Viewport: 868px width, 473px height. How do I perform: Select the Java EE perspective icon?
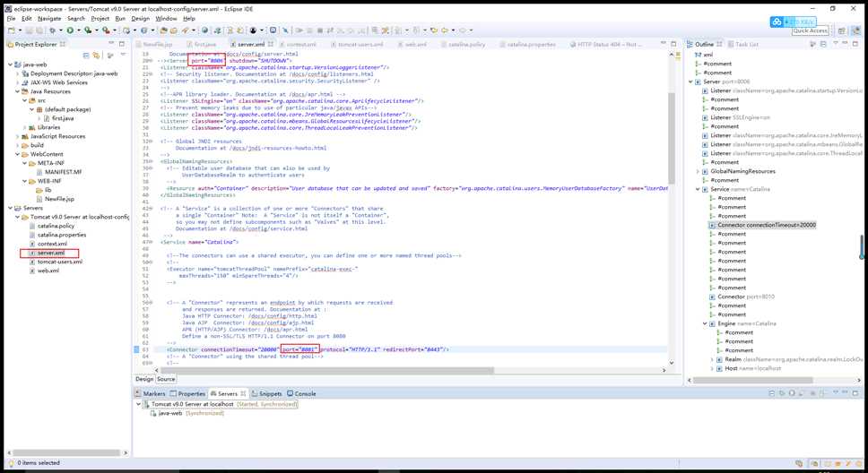[855, 30]
